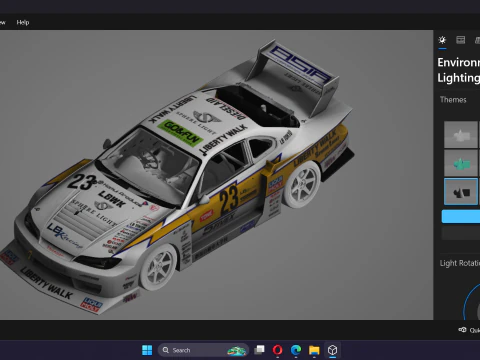Viewport: 480px width, 360px height.
Task: Click the Quick Animations icon in the bottom bar
Action: (x=462, y=330)
